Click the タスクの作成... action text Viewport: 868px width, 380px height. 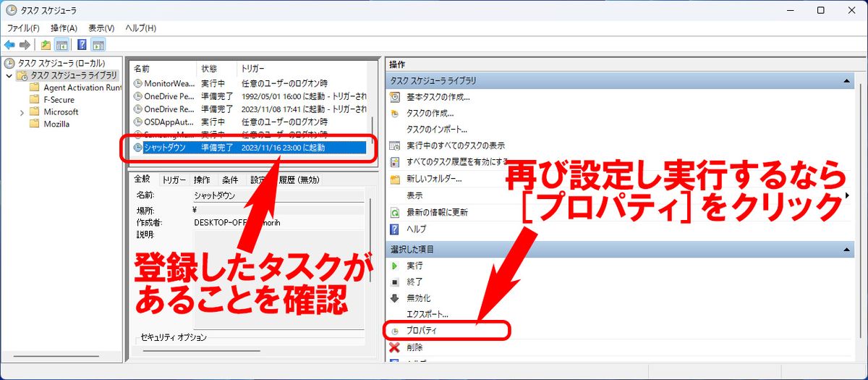coord(430,113)
